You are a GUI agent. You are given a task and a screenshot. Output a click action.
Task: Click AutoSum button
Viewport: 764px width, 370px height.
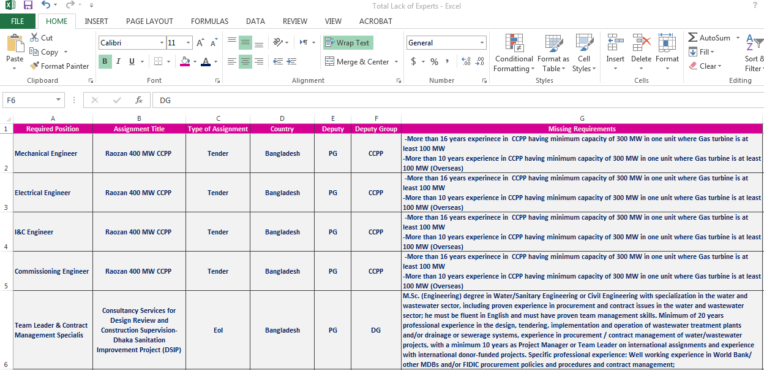point(709,38)
